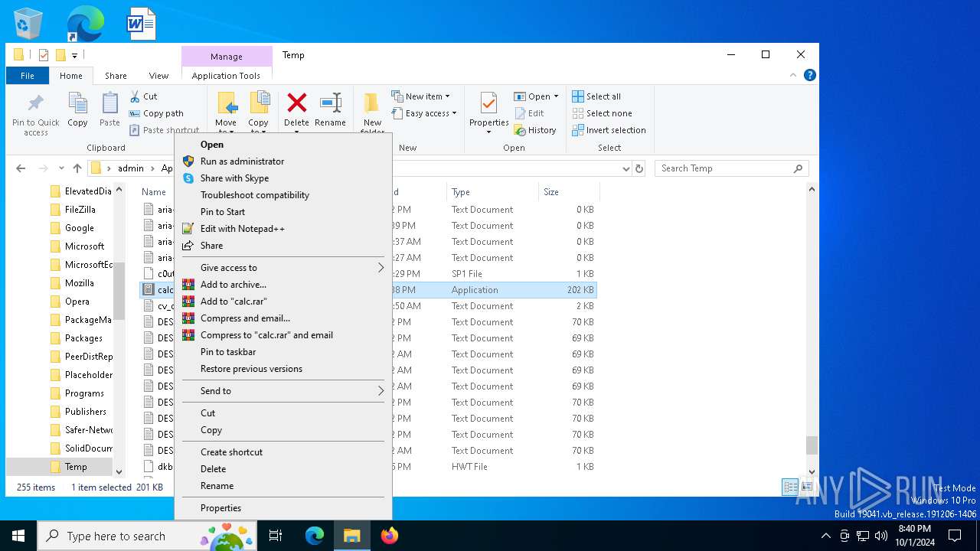Switch to large icons view button
Image resolution: width=980 pixels, height=551 pixels.
click(x=806, y=487)
